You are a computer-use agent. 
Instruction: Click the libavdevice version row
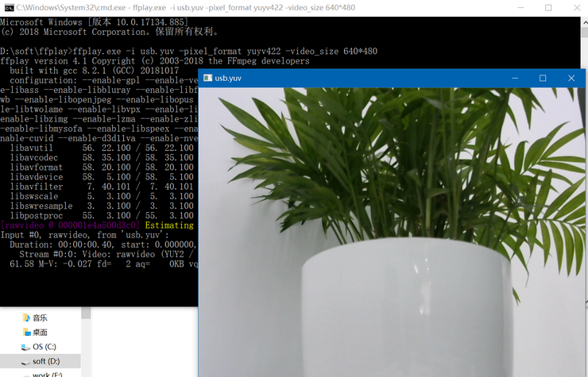tap(102, 177)
